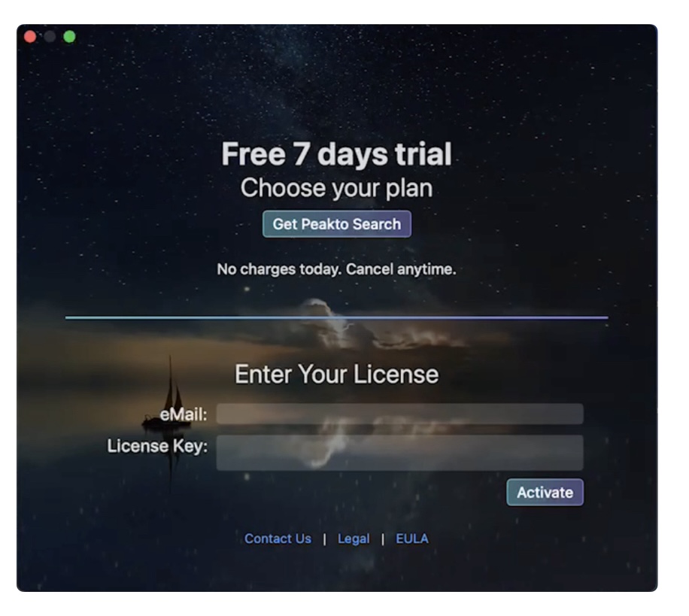Click the "Free 7 days trial" heading
The width and height of the screenshot is (689, 616).
[x=336, y=153]
